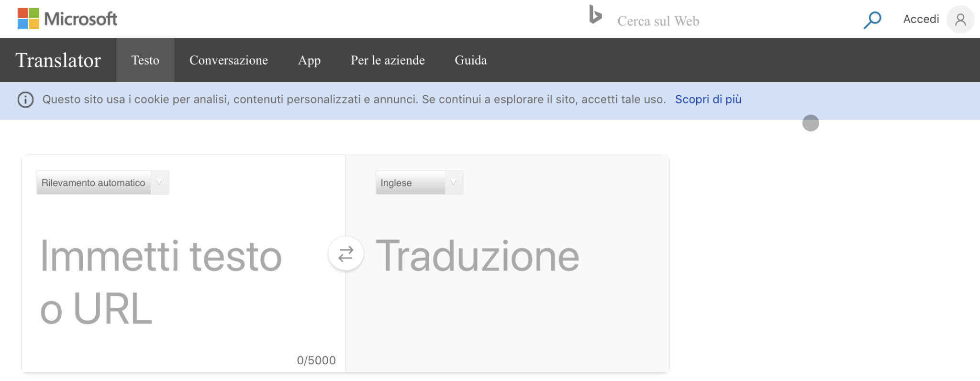
Task: Click the Microsoft logo
Action: coord(67,19)
